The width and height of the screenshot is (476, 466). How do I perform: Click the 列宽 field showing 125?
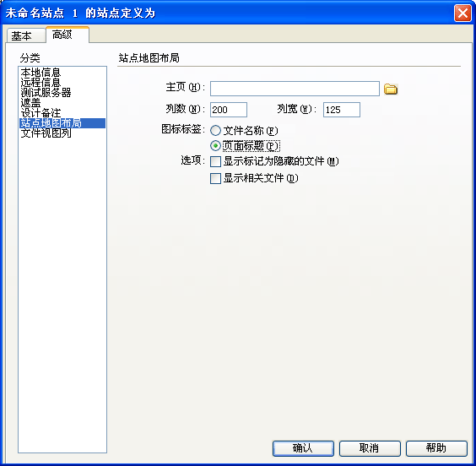point(342,110)
